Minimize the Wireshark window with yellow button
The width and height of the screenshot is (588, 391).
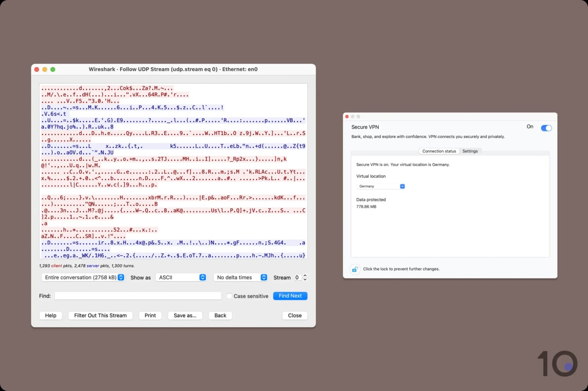tap(45, 69)
